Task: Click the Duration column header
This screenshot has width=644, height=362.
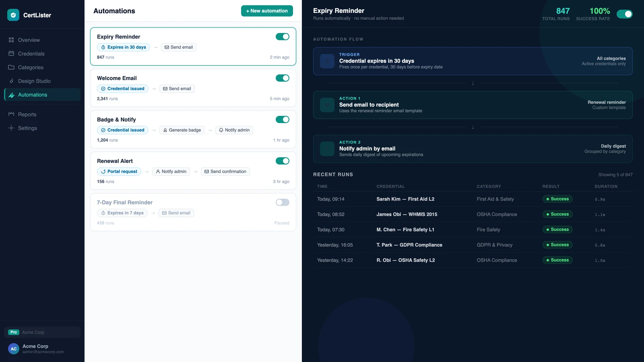Action: tap(606, 187)
